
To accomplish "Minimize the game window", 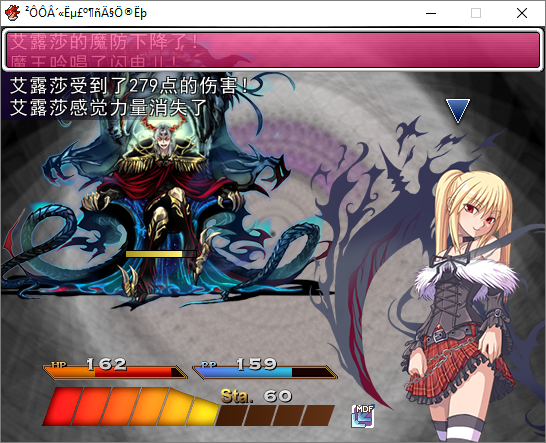I will [x=431, y=13].
